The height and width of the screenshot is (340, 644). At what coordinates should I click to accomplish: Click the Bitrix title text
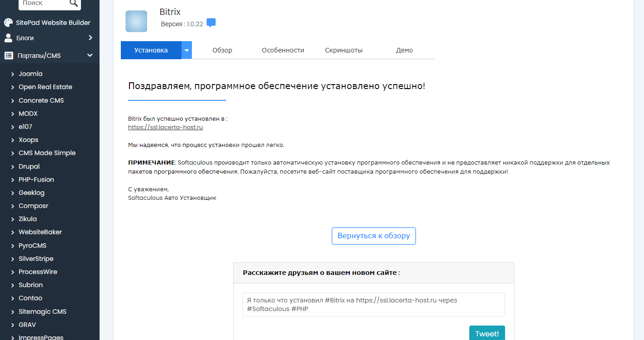click(x=170, y=12)
